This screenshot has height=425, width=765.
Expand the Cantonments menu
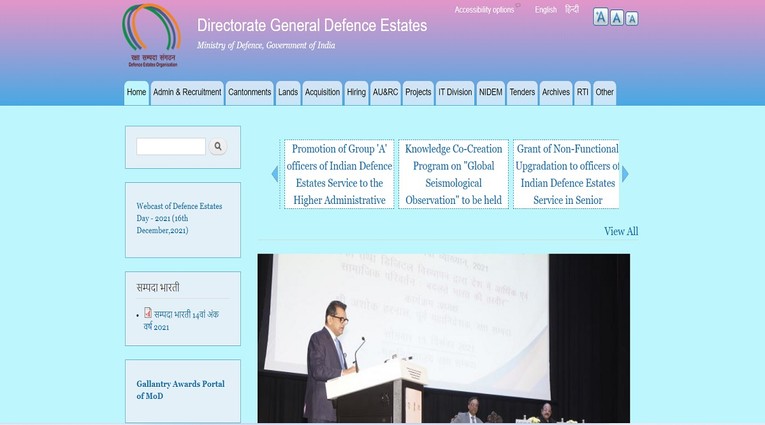pos(249,92)
